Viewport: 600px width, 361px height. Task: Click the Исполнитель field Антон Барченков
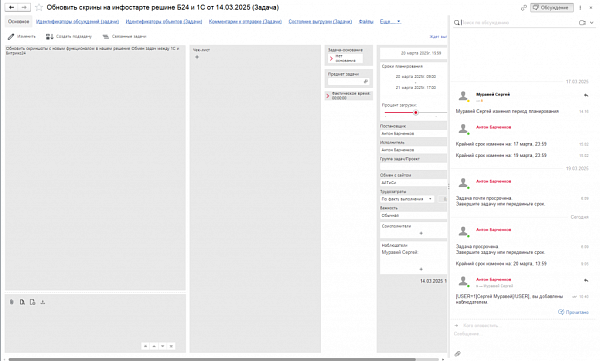tap(413, 150)
